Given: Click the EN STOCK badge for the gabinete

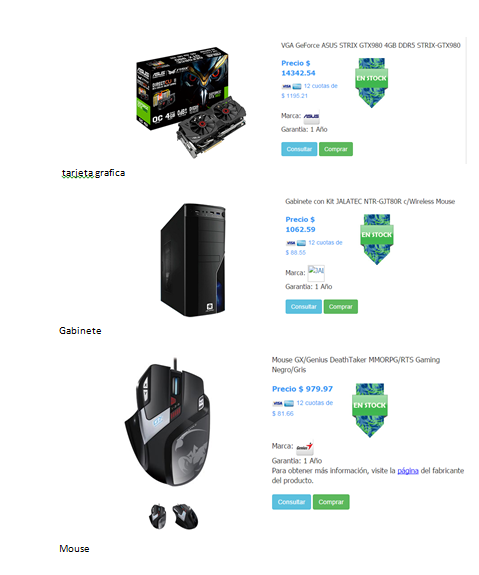Looking at the screenshot, I should [x=376, y=239].
